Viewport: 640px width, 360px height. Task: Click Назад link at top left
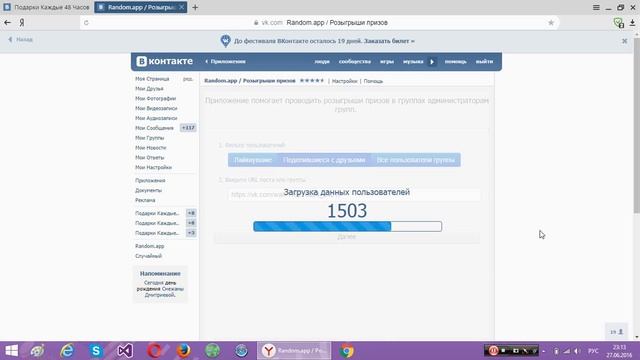(20, 40)
